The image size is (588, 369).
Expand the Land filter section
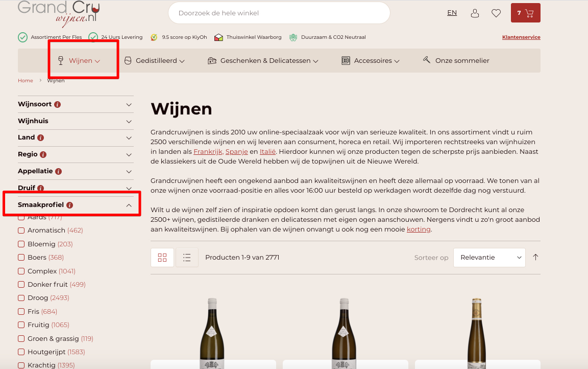(x=76, y=138)
